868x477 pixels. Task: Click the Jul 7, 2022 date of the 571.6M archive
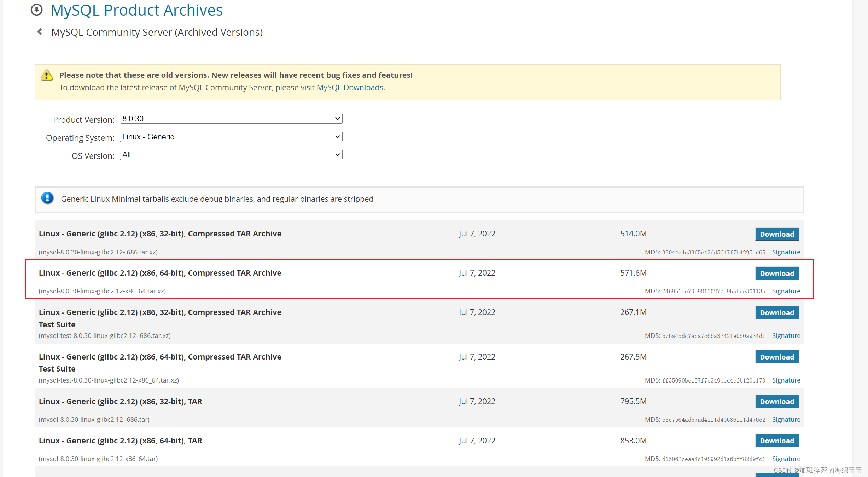pos(477,273)
